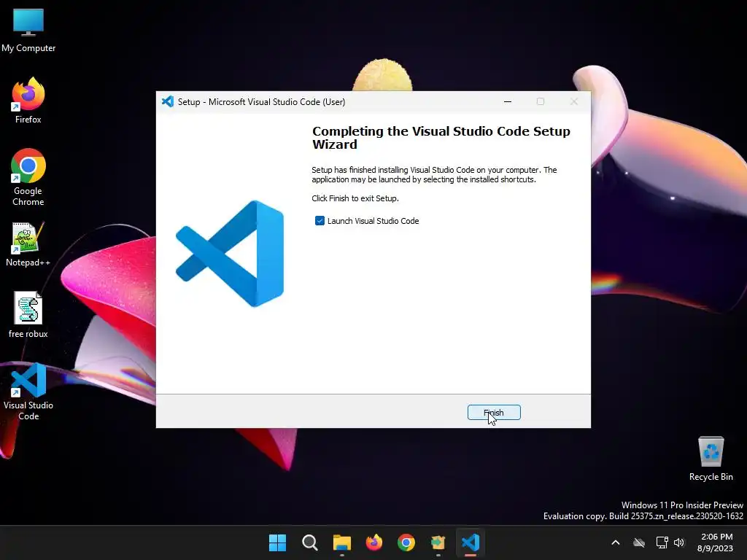
Task: Open the clock showing 2:06 PM
Action: click(x=716, y=542)
